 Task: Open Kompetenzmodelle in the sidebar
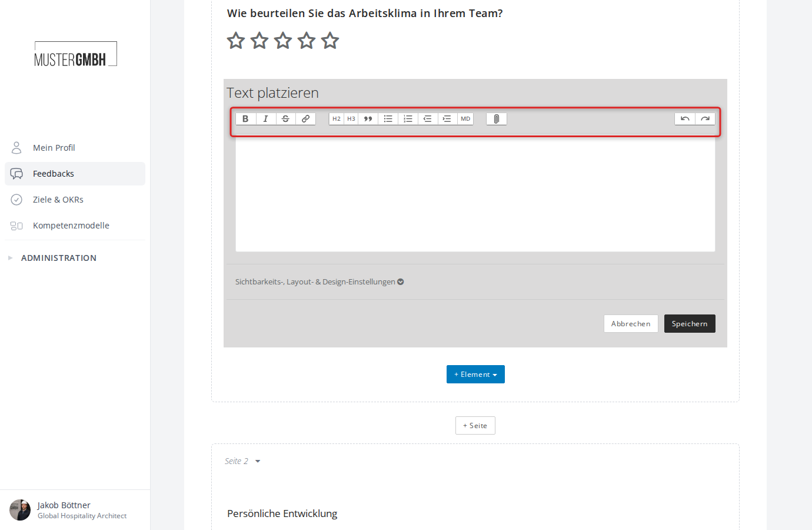tap(75, 226)
